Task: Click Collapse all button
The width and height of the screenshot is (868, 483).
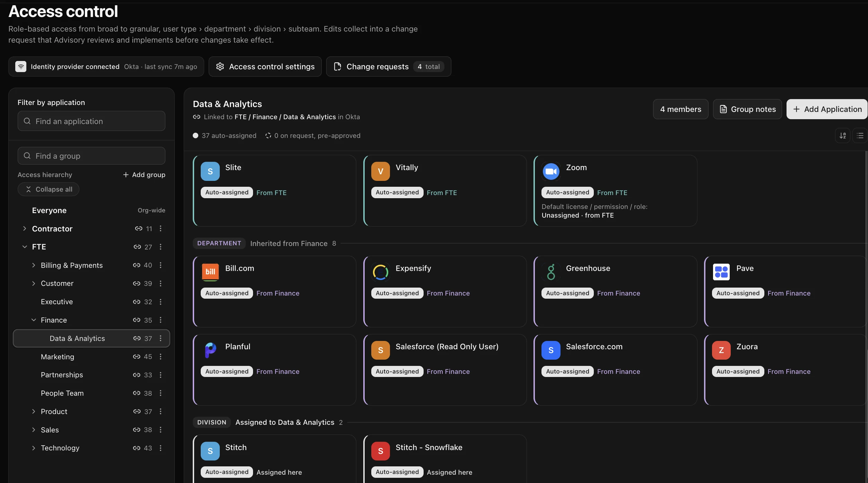Action: [x=49, y=189]
